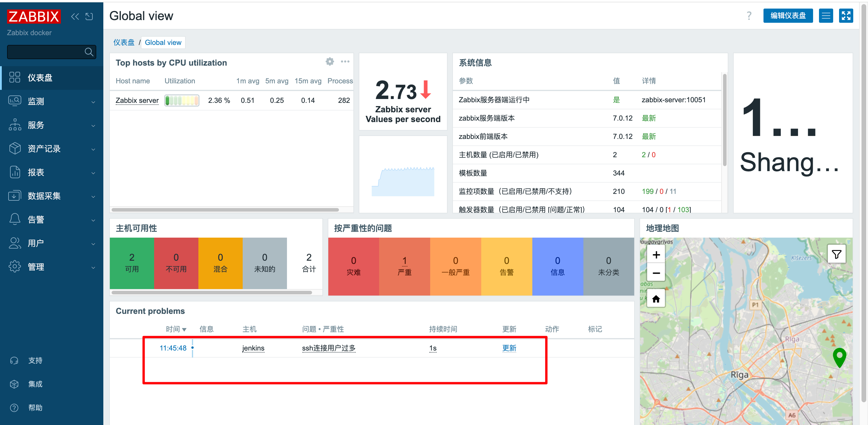The width and height of the screenshot is (868, 425).
Task: Zoom out on the geomap
Action: pos(656,272)
